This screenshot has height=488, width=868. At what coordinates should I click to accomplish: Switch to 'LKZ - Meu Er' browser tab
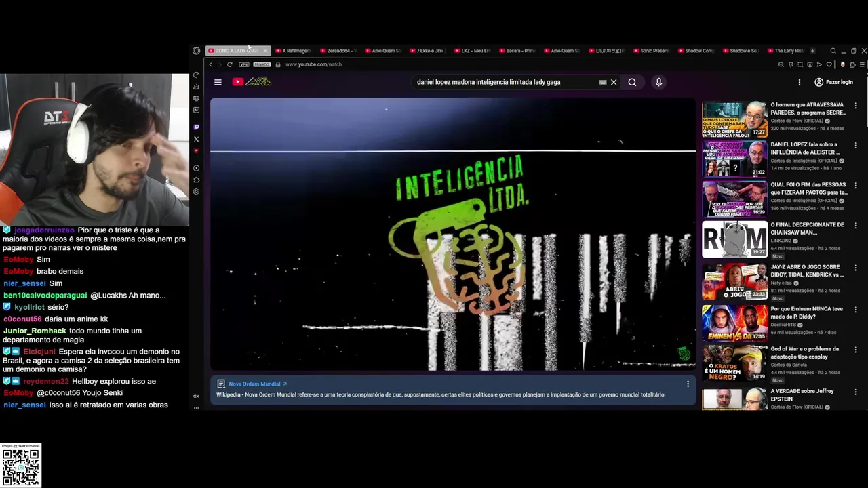point(471,51)
